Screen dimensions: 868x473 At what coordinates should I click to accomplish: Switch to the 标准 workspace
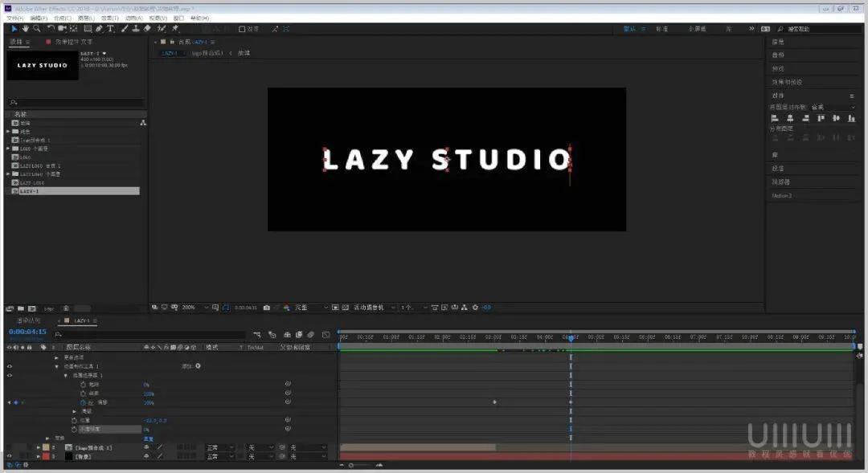pyautogui.click(x=662, y=29)
